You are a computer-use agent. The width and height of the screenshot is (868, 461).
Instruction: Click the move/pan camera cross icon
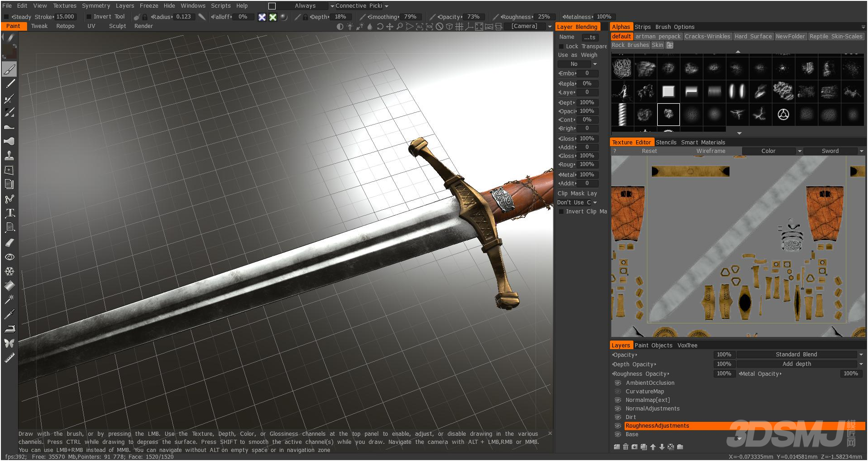point(390,27)
